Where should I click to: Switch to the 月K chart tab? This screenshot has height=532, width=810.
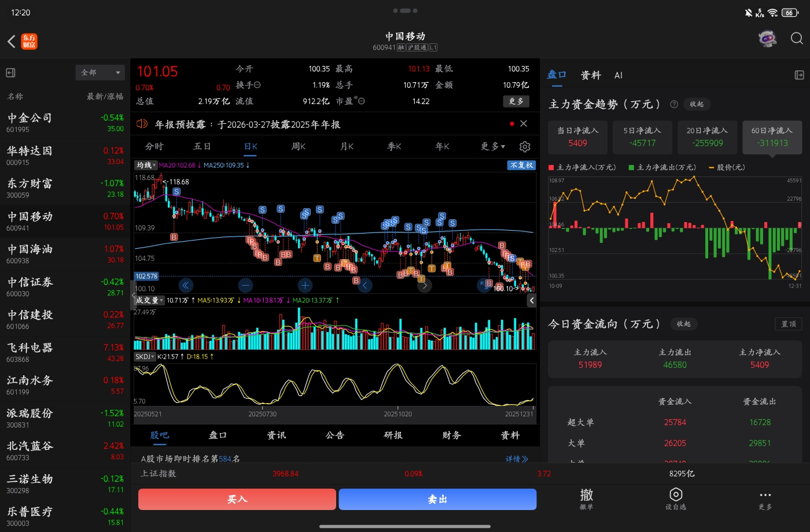tap(347, 146)
